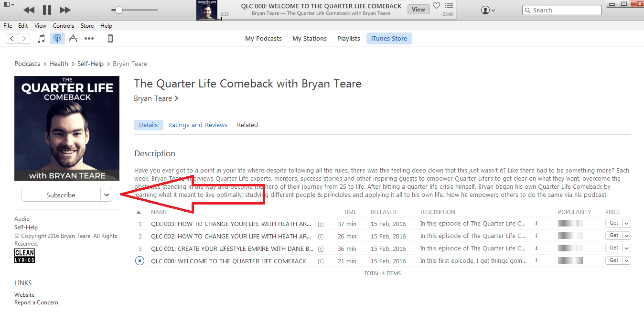The width and height of the screenshot is (644, 324).
Task: Open the account user menu
Action: pos(488,10)
